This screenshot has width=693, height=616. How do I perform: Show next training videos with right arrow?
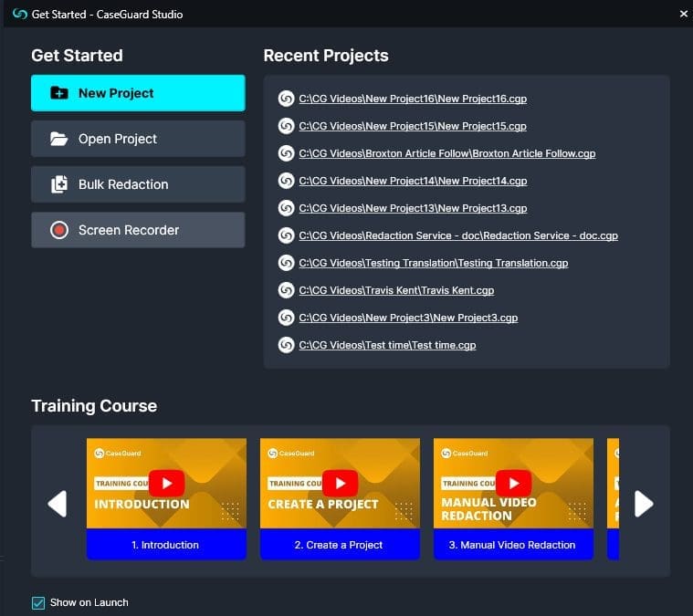tap(644, 504)
